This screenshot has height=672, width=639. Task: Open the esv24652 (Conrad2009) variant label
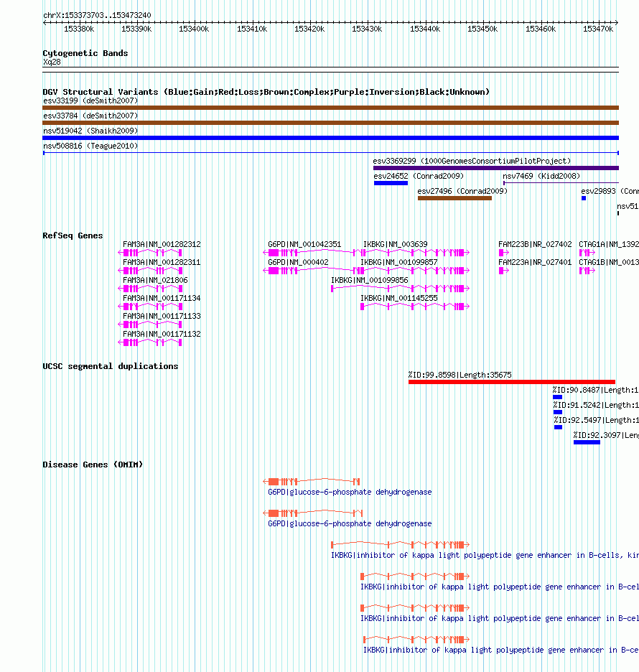point(419,176)
